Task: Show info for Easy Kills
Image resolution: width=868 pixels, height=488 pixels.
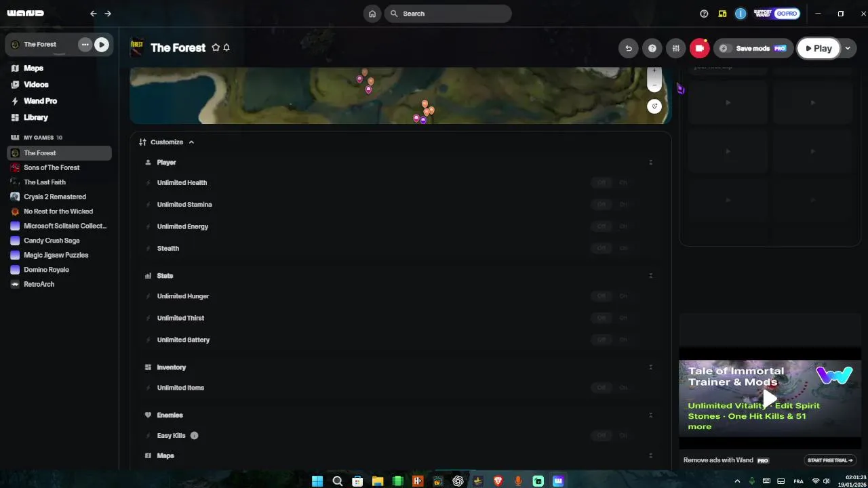Action: [x=194, y=435]
